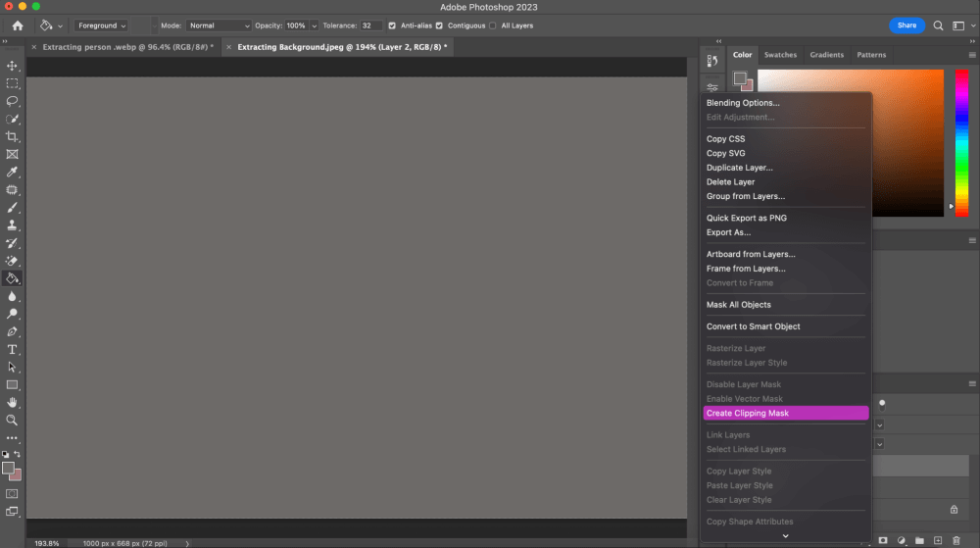Click the create new layer icon
The width and height of the screenshot is (980, 548).
click(x=938, y=540)
